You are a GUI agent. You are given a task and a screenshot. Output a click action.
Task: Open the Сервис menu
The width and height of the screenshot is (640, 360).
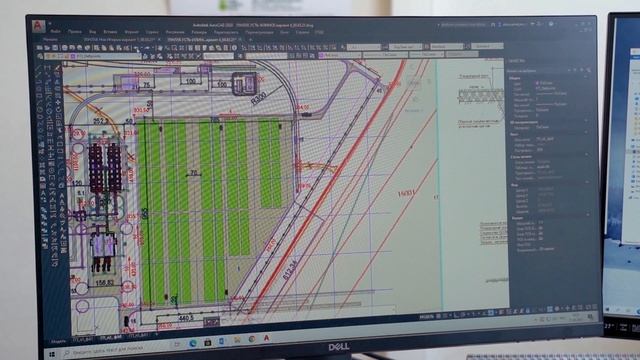tap(152, 31)
